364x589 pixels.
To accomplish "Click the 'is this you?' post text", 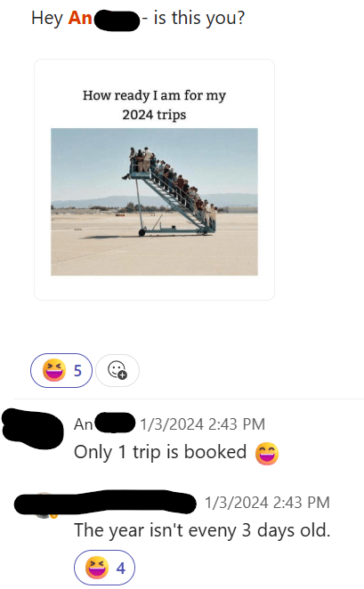I will coord(199,18).
